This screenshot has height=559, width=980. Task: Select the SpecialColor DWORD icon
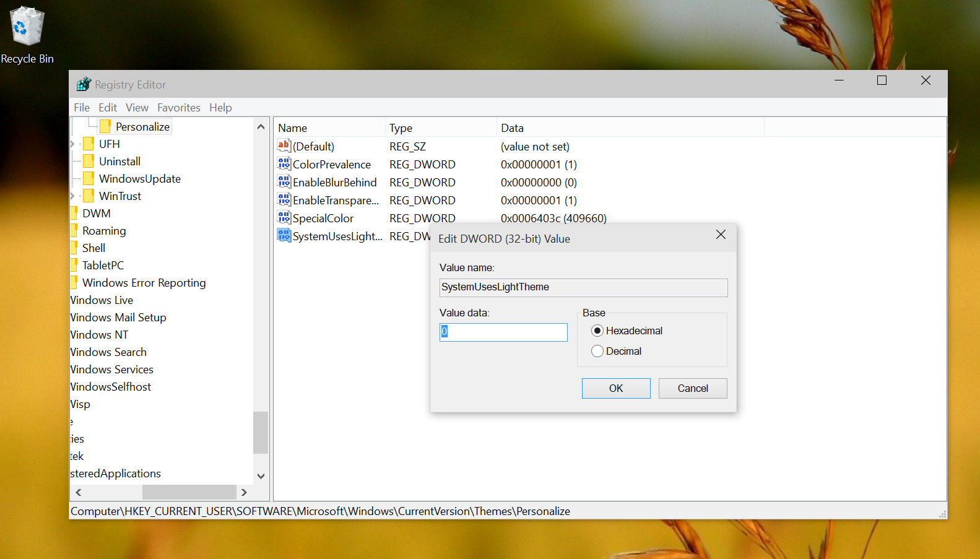[284, 218]
